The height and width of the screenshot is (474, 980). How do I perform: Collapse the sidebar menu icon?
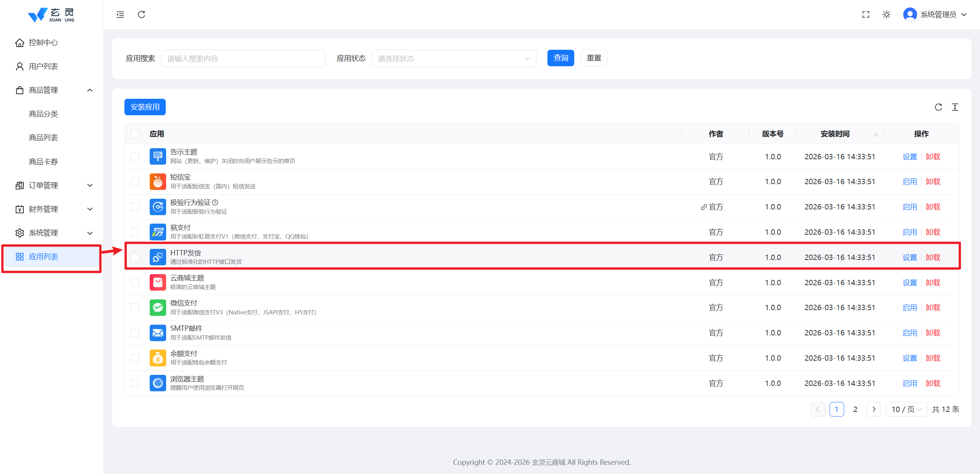click(x=120, y=15)
